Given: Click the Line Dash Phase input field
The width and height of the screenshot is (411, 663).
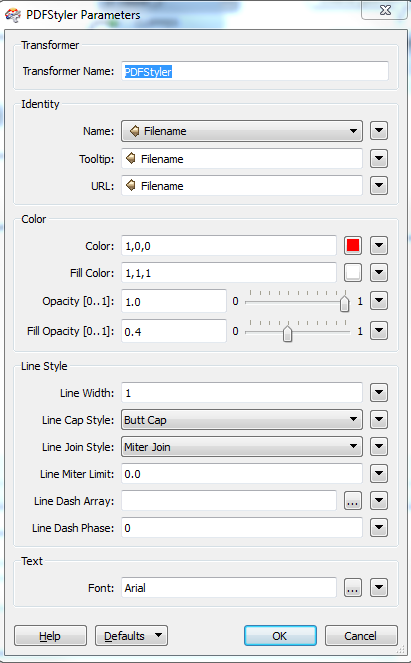Looking at the screenshot, I should [x=242, y=528].
